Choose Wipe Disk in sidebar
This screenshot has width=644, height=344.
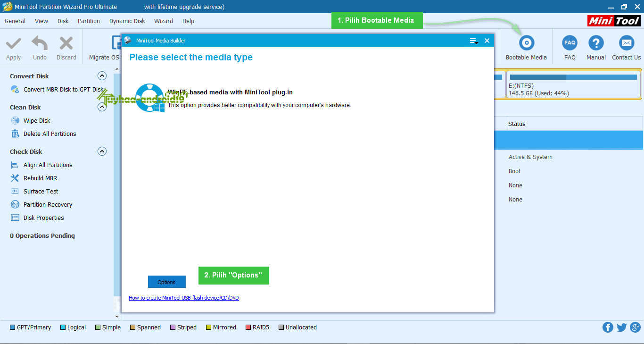pyautogui.click(x=31, y=120)
